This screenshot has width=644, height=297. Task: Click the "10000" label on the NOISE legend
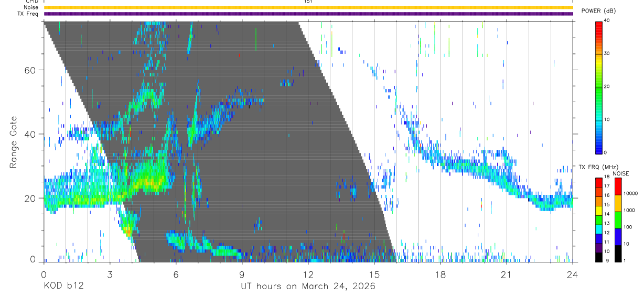(x=630, y=193)
